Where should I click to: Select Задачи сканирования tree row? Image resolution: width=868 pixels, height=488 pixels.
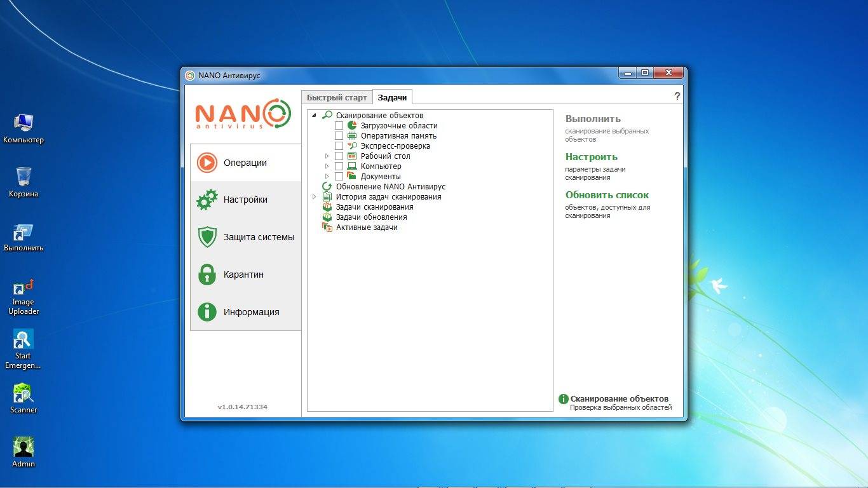(x=375, y=207)
